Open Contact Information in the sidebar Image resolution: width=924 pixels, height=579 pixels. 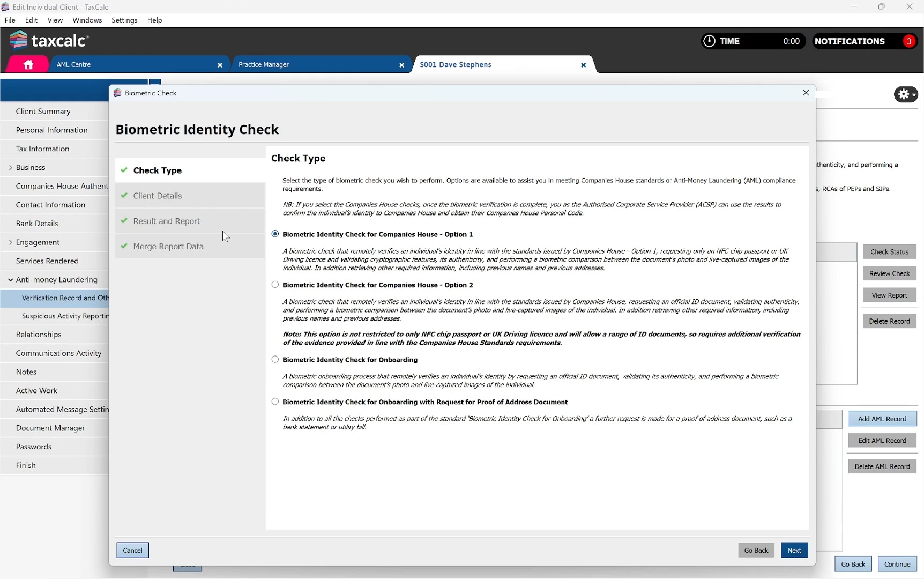pos(55,205)
